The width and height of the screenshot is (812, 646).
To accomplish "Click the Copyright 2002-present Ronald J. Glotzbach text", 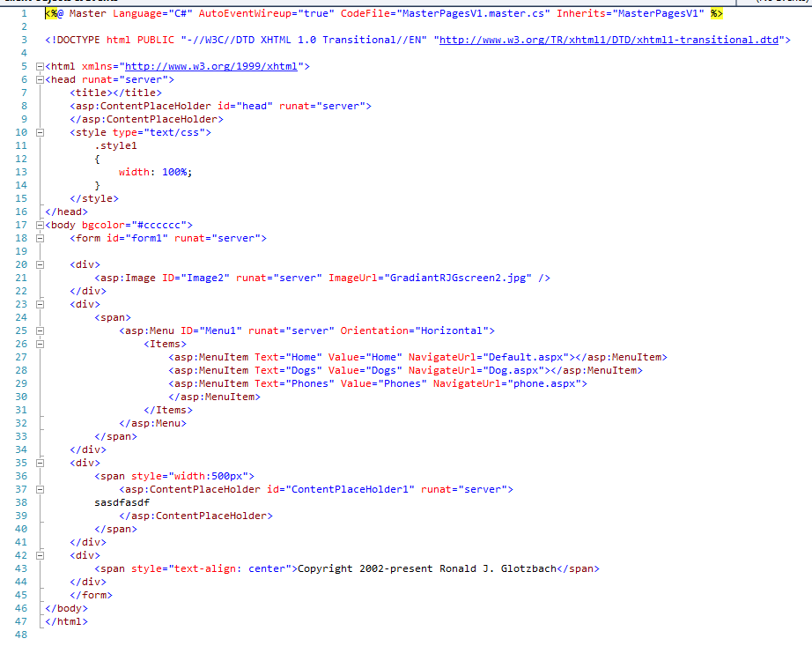I will tap(427, 568).
